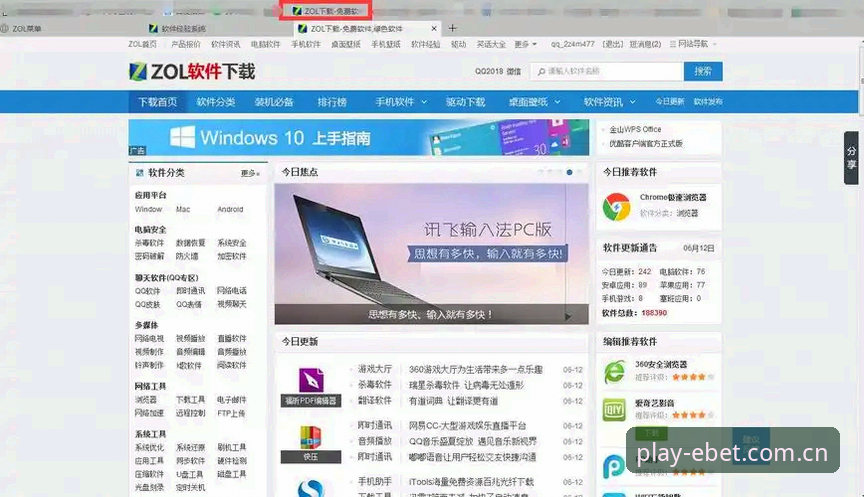This screenshot has height=497, width=864.
Task: Open the 短消息(2) link
Action: pos(645,44)
